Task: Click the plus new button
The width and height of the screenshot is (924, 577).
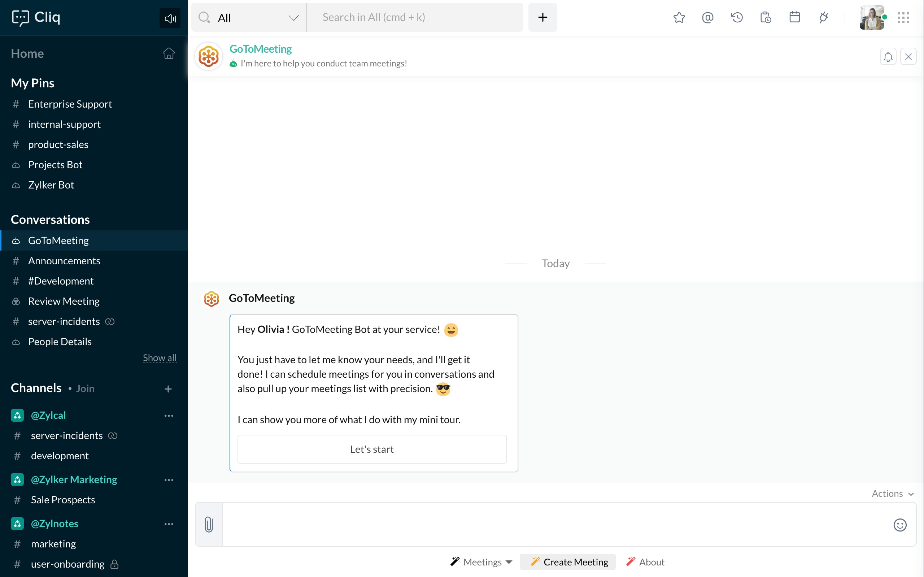Action: point(542,18)
